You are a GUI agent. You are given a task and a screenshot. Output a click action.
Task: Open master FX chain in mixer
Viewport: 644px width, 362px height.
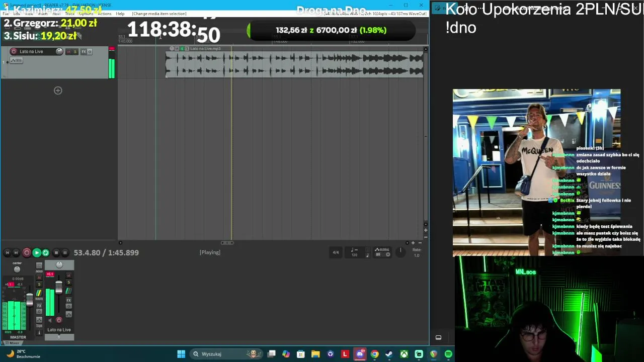coord(39,306)
